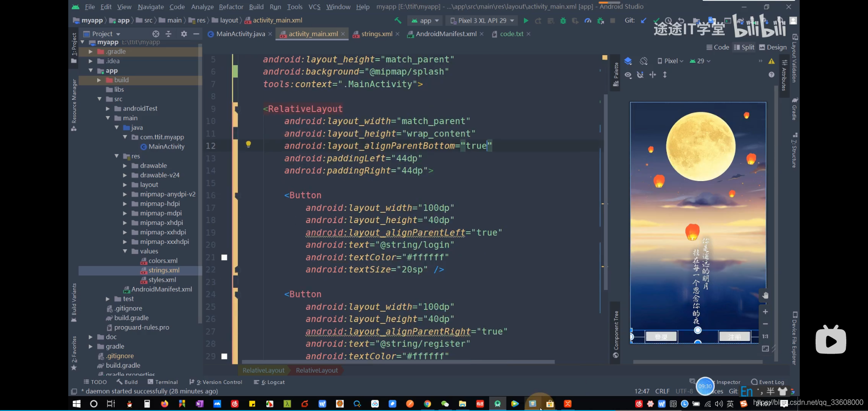868x411 pixels.
Task: Click the Make Project hammer icon
Action: 398,20
